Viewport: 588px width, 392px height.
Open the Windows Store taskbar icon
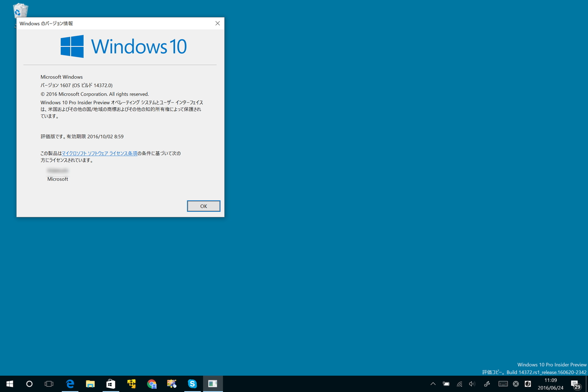click(x=111, y=384)
